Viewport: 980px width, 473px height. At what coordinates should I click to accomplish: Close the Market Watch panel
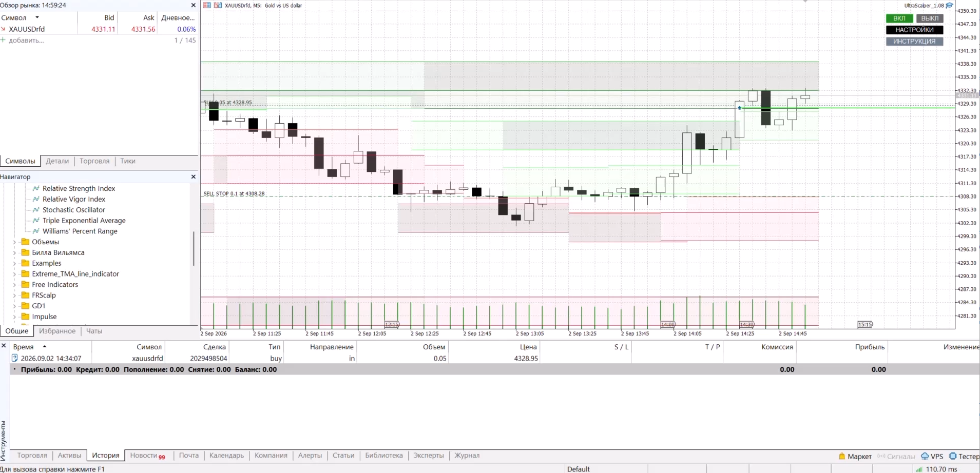tap(193, 5)
